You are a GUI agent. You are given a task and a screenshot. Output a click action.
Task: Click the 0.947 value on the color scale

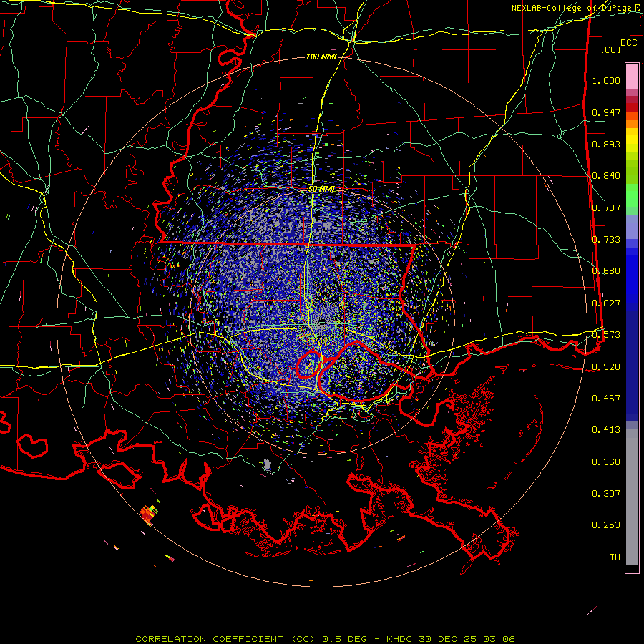point(606,112)
